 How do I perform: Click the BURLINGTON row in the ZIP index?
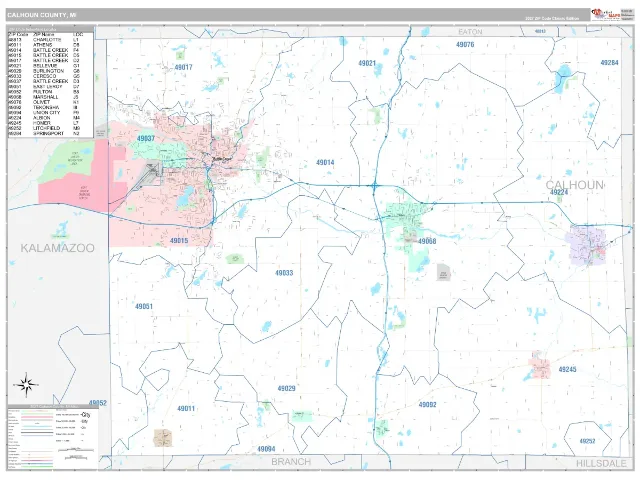(44, 71)
